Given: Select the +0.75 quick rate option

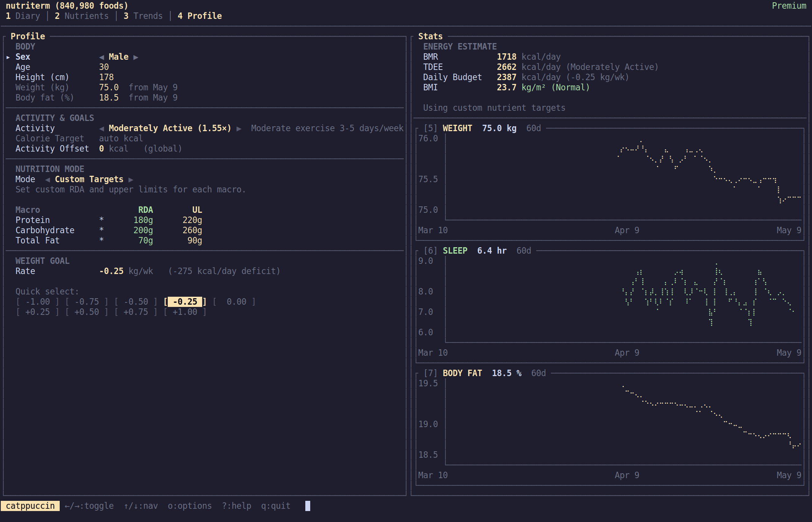Looking at the screenshot, I should click(x=136, y=312).
